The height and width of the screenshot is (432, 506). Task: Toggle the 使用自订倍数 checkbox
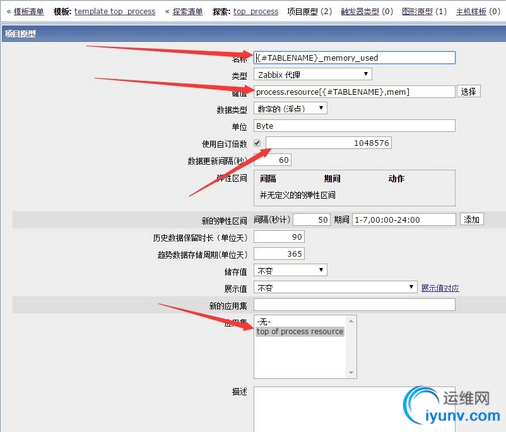pos(257,143)
